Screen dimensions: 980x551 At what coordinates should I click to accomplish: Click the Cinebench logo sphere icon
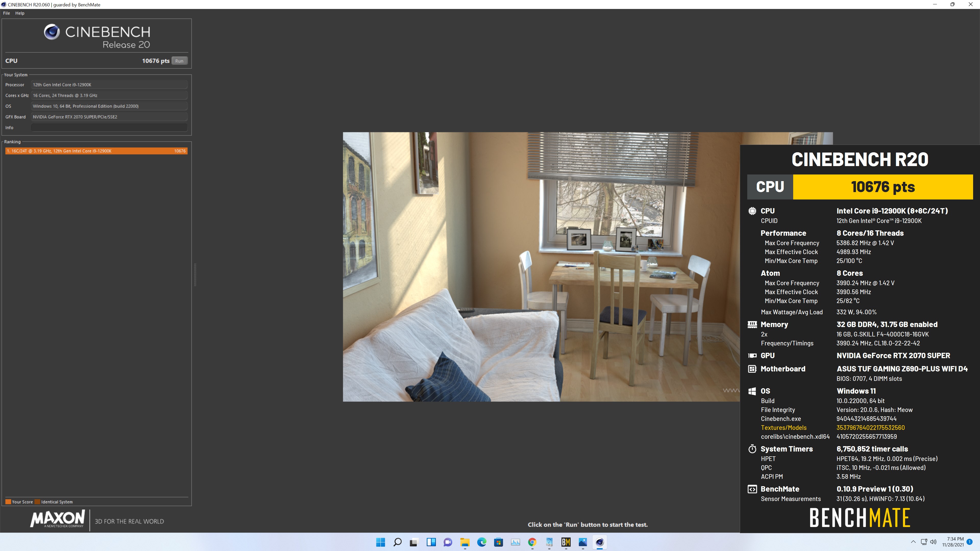[x=52, y=32]
